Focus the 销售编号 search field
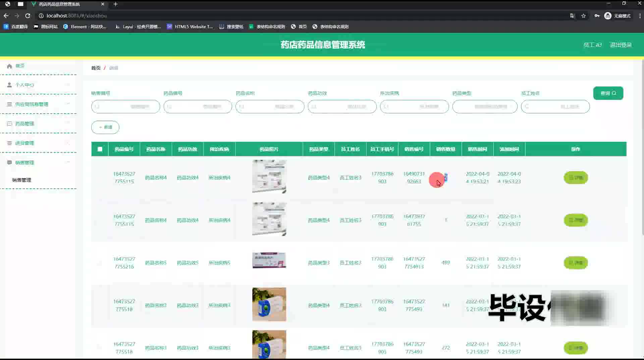 pos(125,106)
